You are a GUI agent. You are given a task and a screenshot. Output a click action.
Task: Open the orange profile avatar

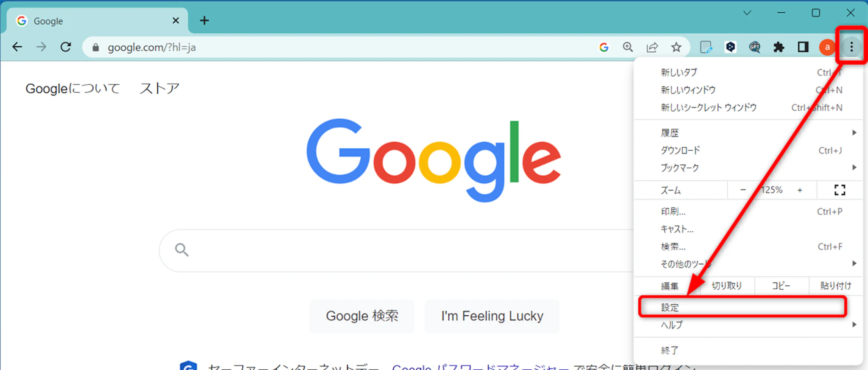(827, 47)
